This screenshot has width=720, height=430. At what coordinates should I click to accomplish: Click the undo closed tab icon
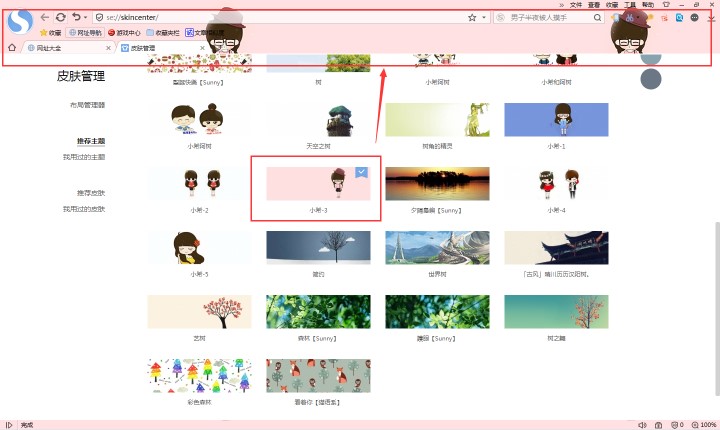[76, 17]
